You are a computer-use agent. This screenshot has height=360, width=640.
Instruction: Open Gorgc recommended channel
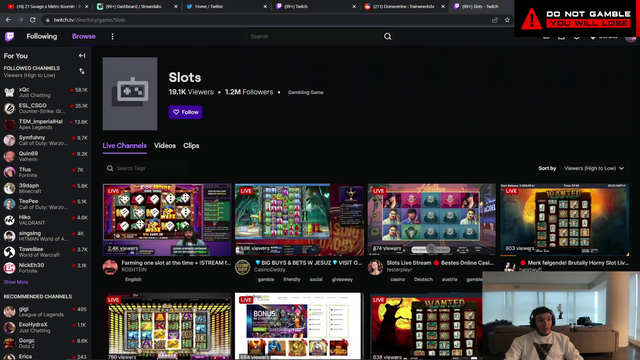pos(46,343)
